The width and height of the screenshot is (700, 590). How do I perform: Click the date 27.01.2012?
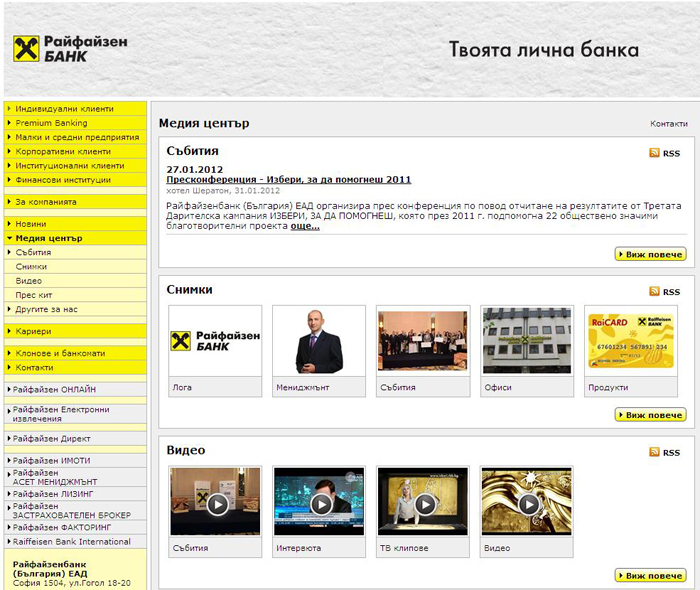195,170
